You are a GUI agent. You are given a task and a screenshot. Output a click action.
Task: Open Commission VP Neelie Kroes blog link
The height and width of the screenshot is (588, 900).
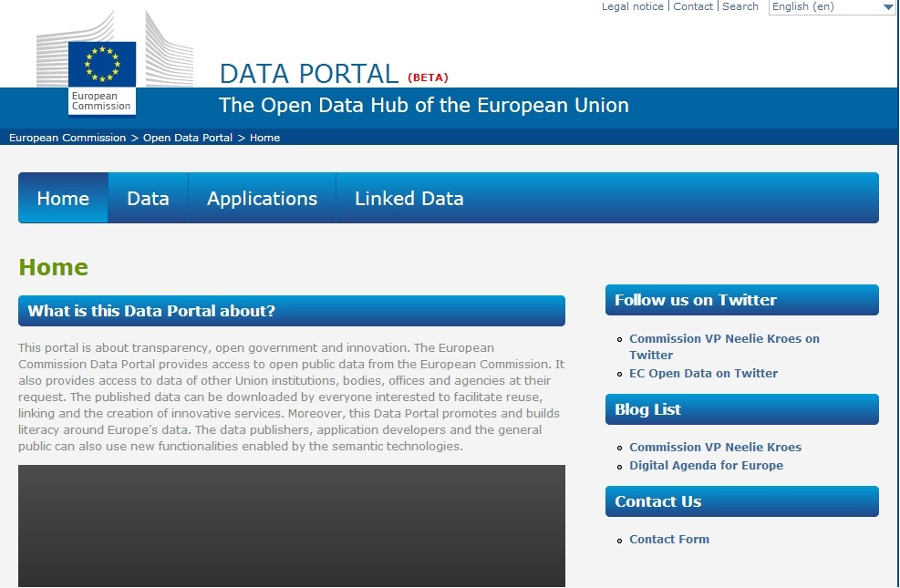[x=715, y=447]
